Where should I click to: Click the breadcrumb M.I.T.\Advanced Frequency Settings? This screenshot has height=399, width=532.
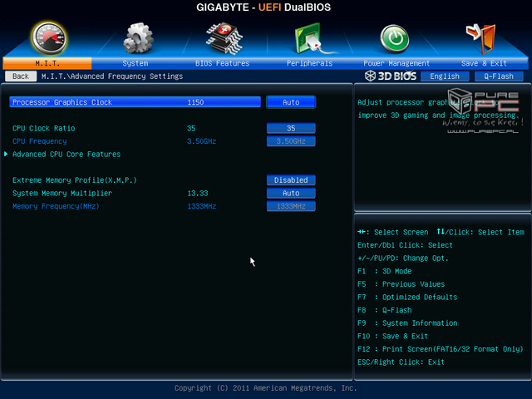112,76
